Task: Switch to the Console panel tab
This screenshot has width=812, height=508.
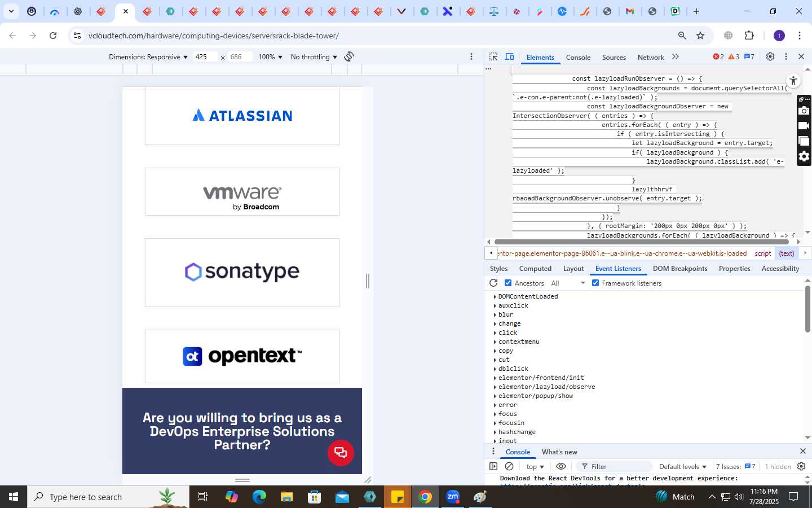Action: pos(578,58)
